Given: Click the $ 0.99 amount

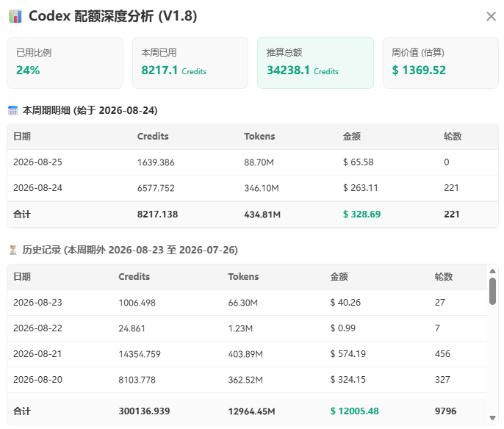Looking at the screenshot, I should [x=343, y=328].
